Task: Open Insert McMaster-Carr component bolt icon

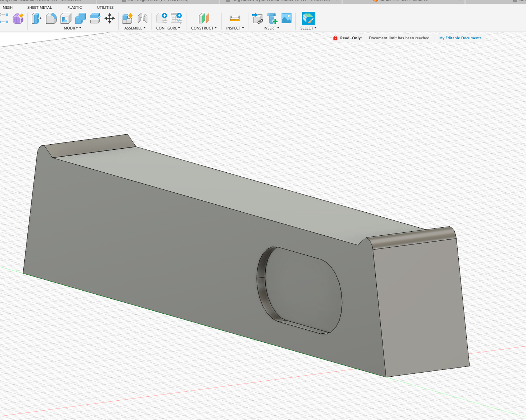Action: (272, 18)
